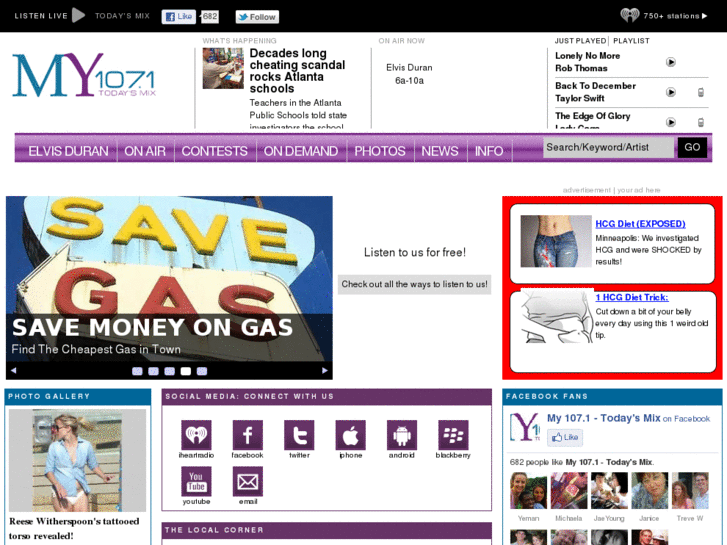Click the jeans image in HCG ad
Screen dimensions: 727x545
[x=555, y=241]
